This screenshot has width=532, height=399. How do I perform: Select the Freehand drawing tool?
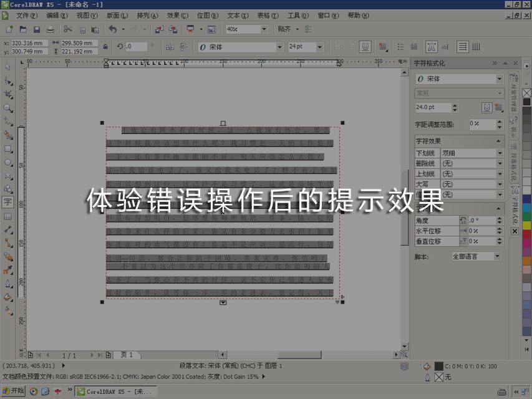(x=8, y=122)
